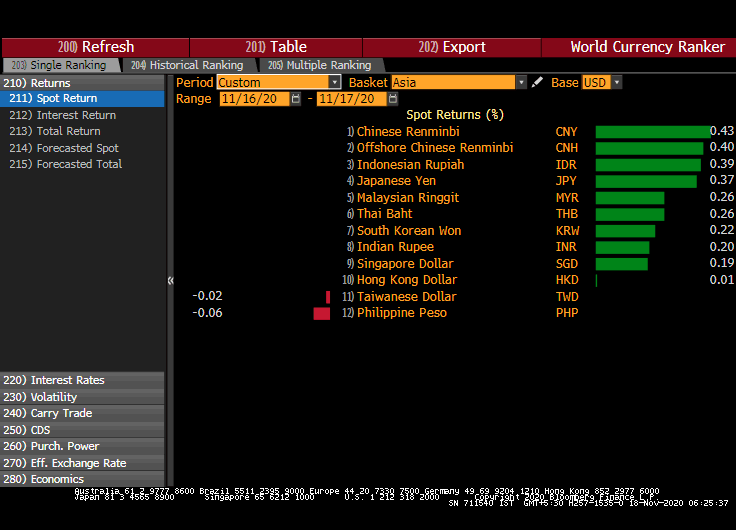
Task: Select Forecasted Spot option
Action: point(77,148)
